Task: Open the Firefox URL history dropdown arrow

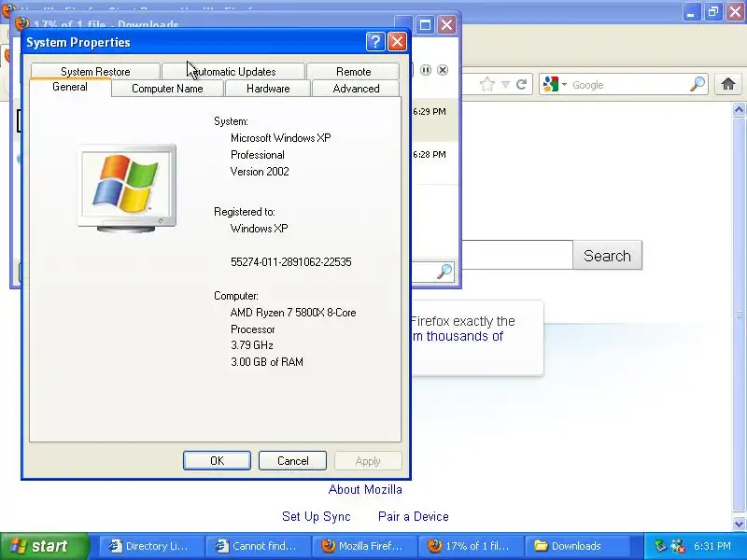Action: click(505, 85)
